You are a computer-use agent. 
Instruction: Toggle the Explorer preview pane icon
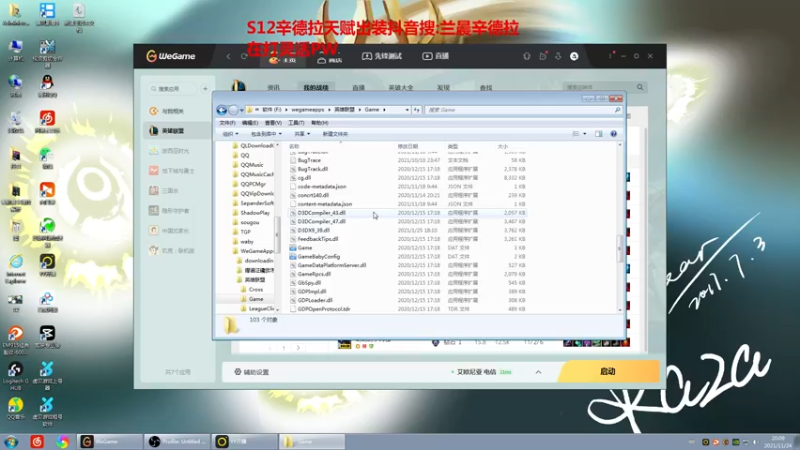[598, 134]
